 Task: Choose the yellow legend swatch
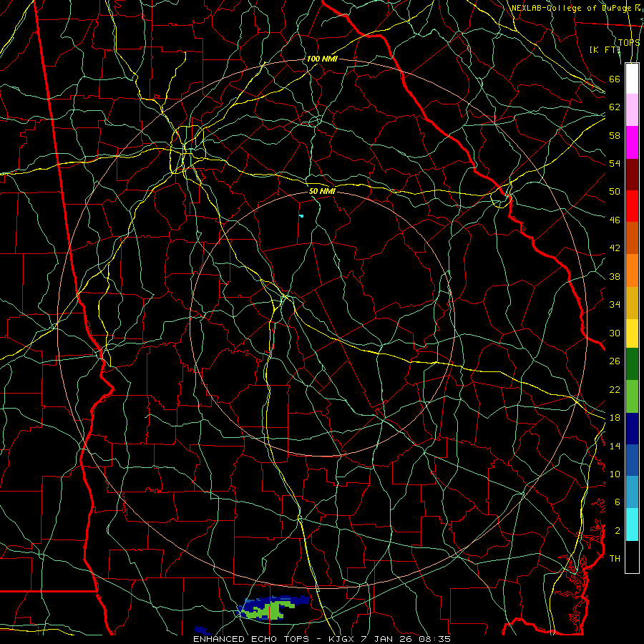[x=632, y=333]
